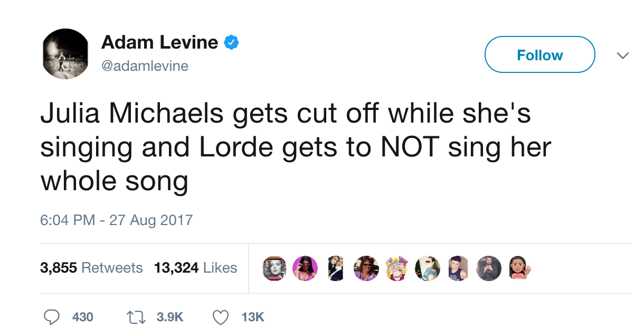Click the @adamlevine handle
Image resolution: width=644 pixels, height=335 pixels.
coord(145,66)
